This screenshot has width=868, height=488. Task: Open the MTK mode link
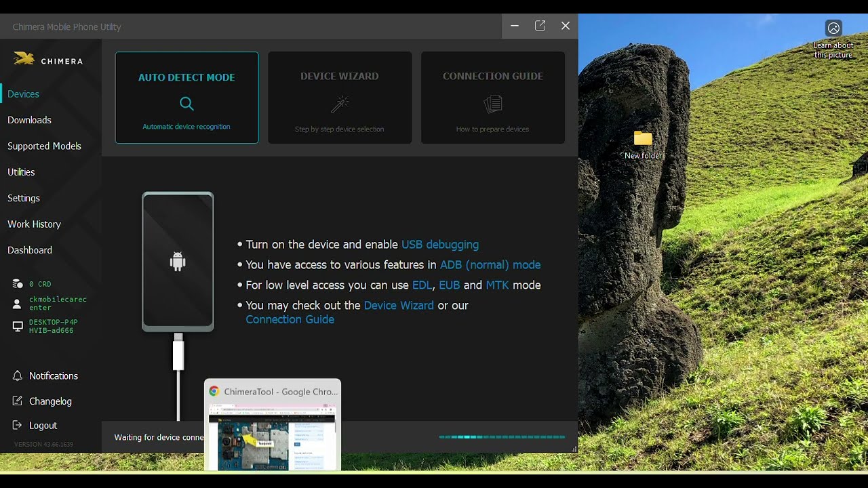[x=497, y=285]
